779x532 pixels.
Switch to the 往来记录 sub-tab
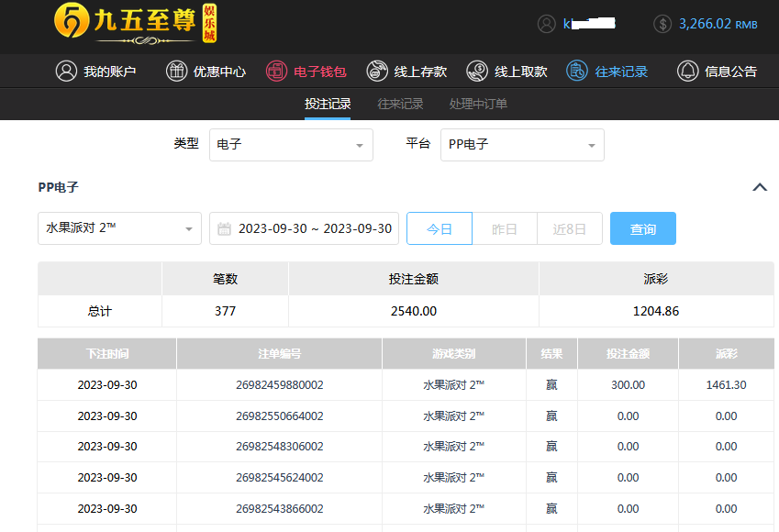click(400, 104)
